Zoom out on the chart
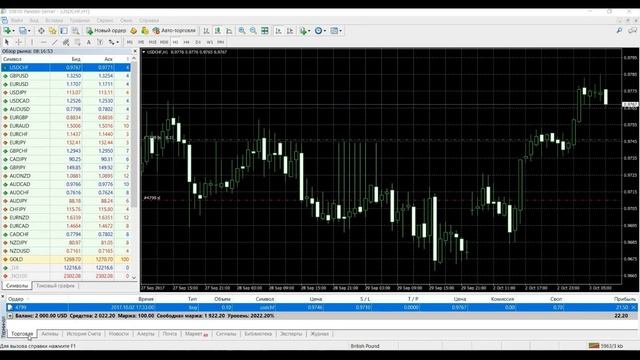 point(253,31)
